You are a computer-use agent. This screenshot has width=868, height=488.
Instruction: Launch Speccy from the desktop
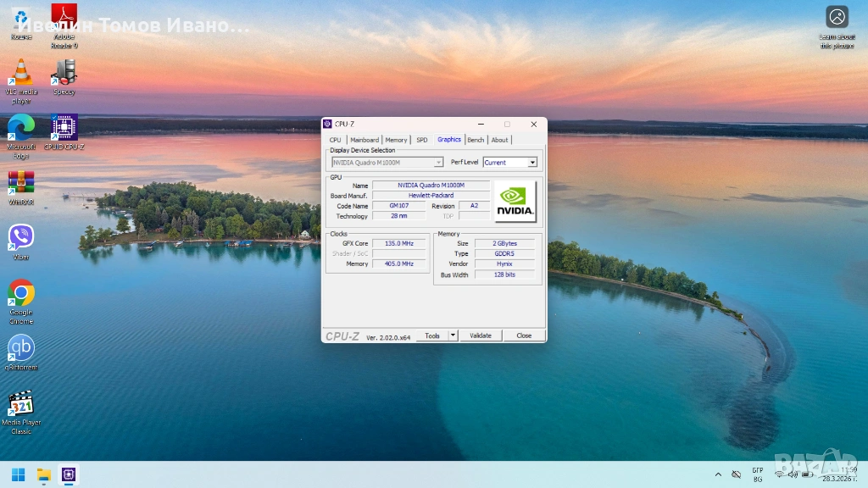click(64, 74)
